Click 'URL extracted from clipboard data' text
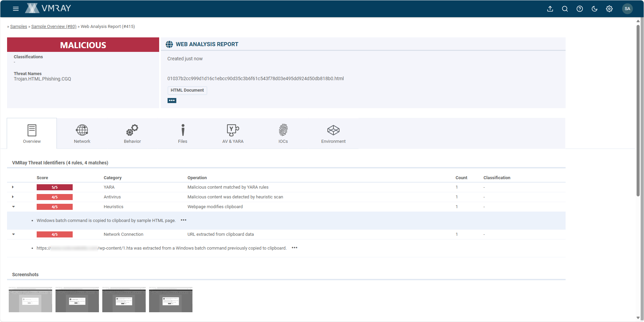 click(221, 234)
